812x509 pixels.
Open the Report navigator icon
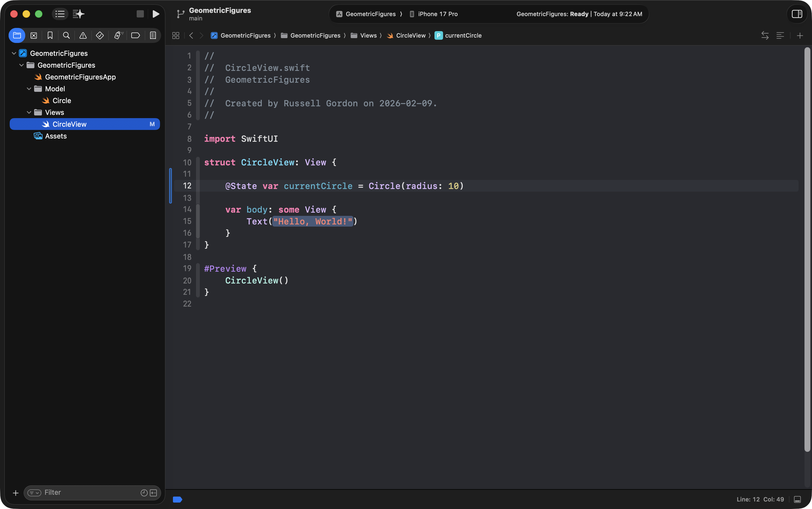tap(153, 35)
